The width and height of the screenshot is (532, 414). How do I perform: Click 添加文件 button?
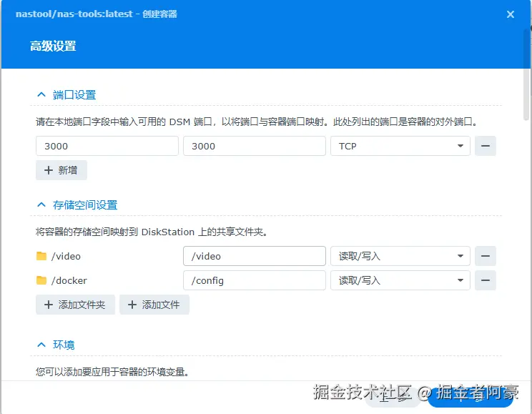154,305
